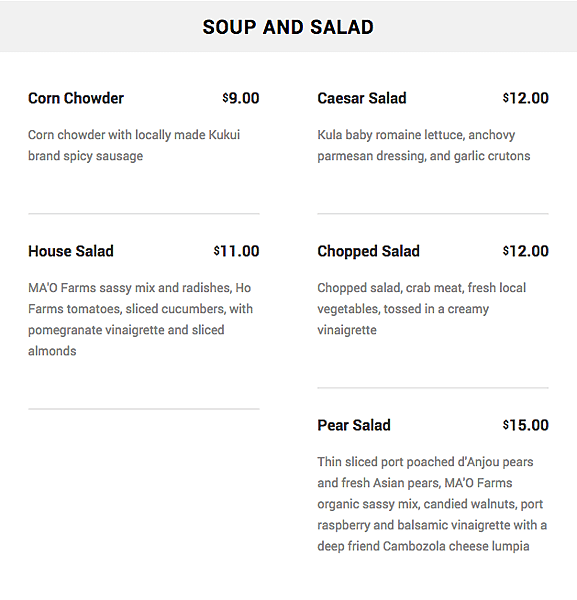Click the $9.00 Corn Chowder price

[x=241, y=98]
